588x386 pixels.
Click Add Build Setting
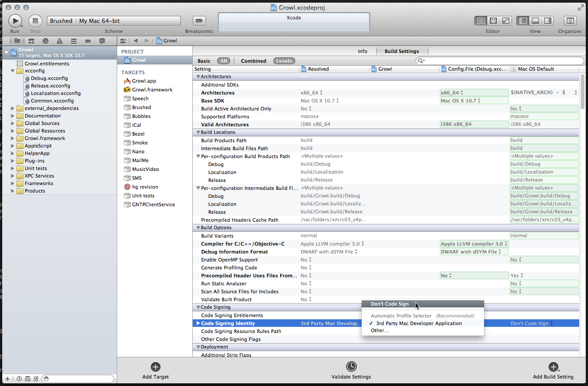point(553,371)
